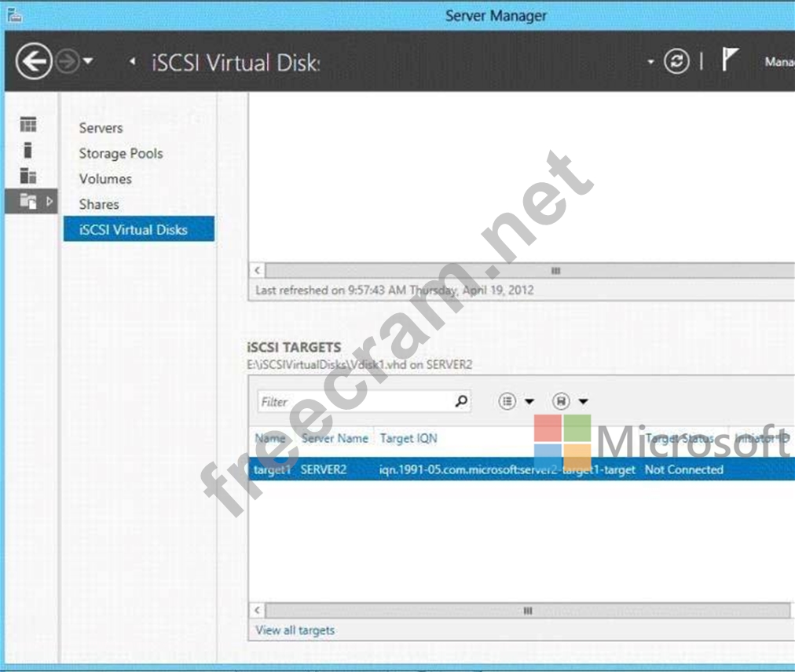Click the search magnifier in Filter box
The image size is (795, 672).
point(461,401)
